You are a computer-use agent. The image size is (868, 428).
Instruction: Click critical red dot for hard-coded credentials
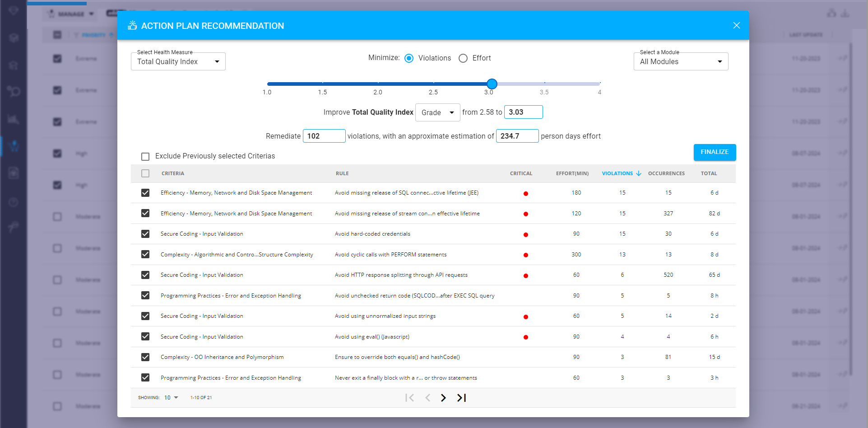point(526,235)
